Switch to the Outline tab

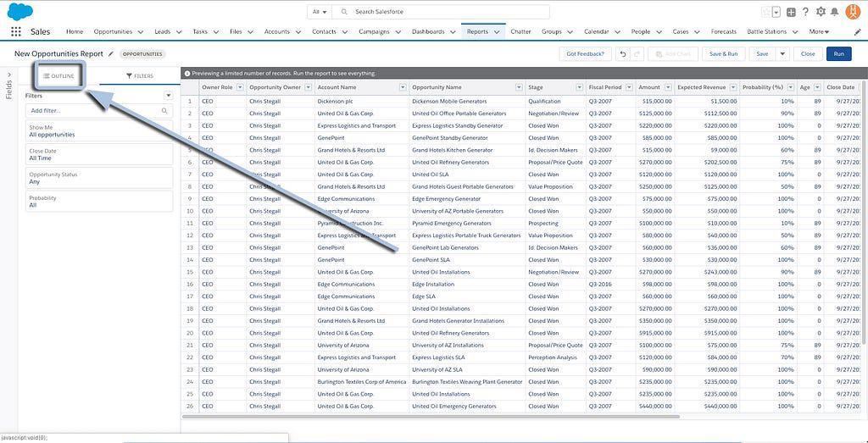tap(58, 75)
